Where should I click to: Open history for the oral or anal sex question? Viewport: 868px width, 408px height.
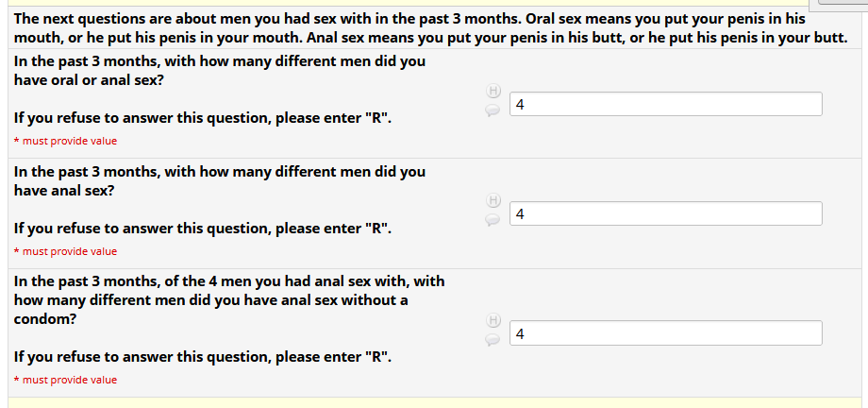pyautogui.click(x=492, y=92)
